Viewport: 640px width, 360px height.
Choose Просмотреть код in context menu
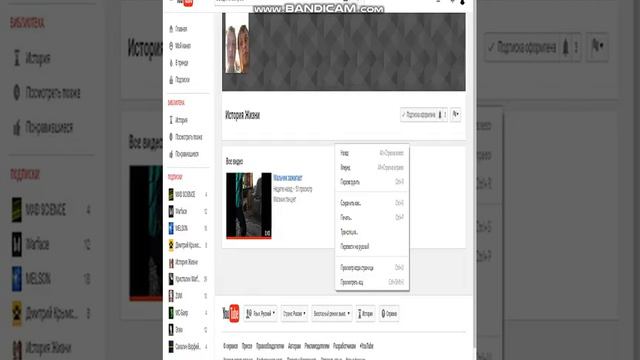coord(372,282)
